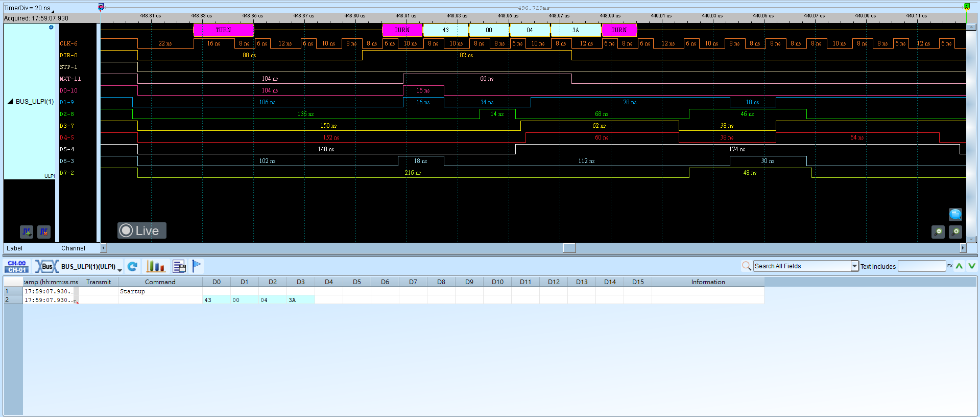Click the CH-00/CH-01 channel selector icon
The height and width of the screenshot is (417, 980).
click(x=17, y=266)
